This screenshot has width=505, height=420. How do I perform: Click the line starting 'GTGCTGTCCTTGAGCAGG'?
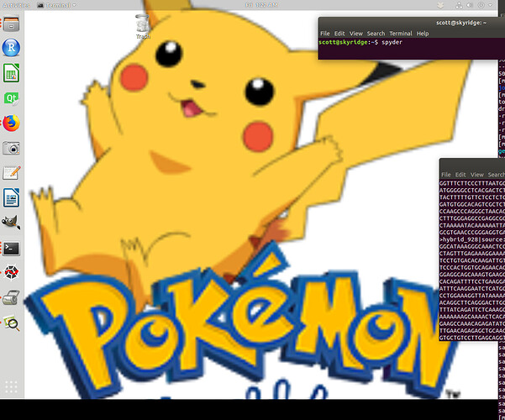tap(472, 338)
